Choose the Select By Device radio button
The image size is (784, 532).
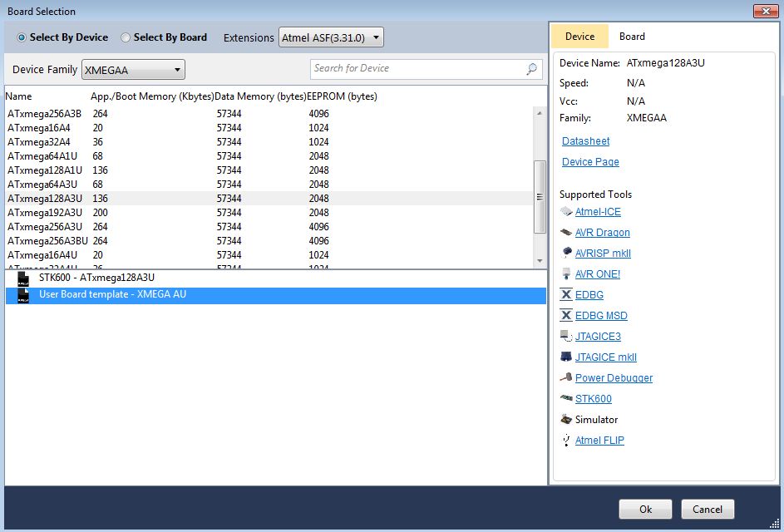(x=22, y=37)
